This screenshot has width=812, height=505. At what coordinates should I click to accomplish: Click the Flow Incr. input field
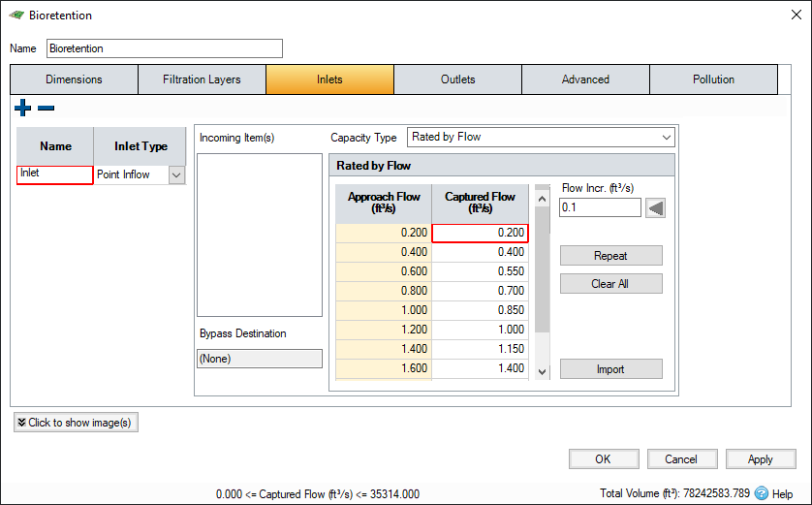click(600, 207)
